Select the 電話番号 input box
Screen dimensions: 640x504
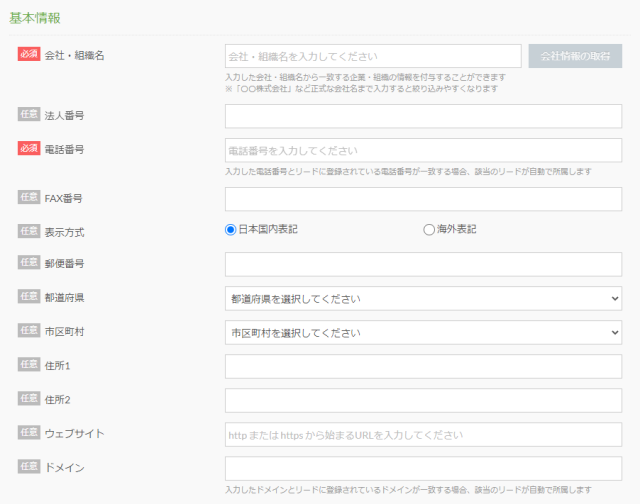tap(423, 150)
